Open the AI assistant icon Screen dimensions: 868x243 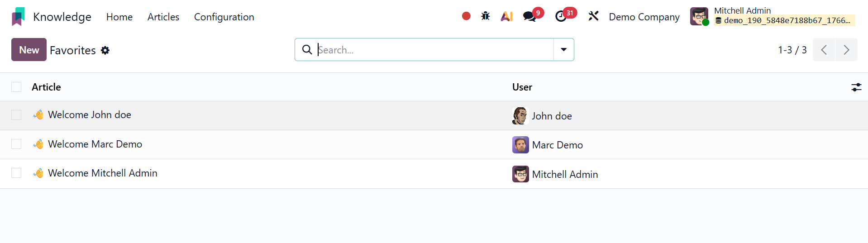coord(507,17)
